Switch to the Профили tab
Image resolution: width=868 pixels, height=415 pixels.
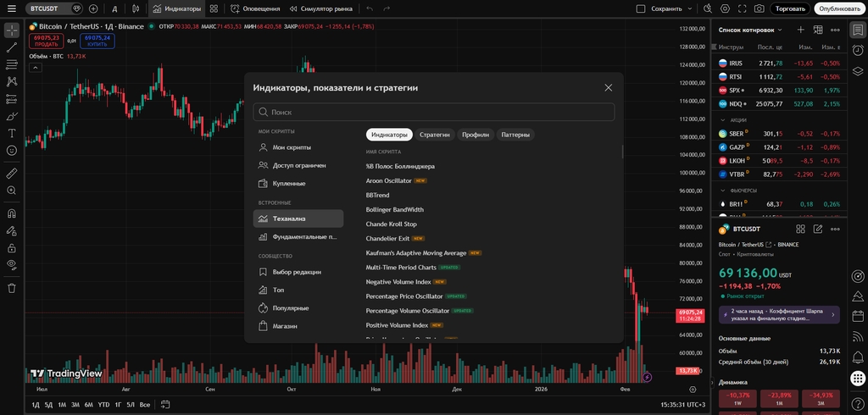(476, 135)
